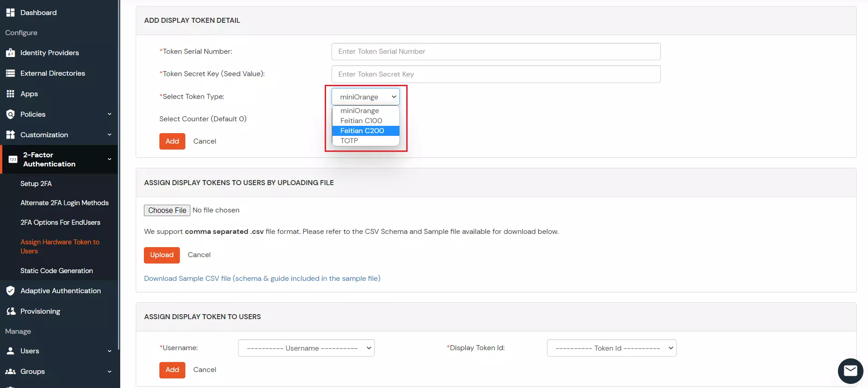Open the Display Token Id dropdown
Image resolution: width=868 pixels, height=388 pixels.
click(x=612, y=348)
